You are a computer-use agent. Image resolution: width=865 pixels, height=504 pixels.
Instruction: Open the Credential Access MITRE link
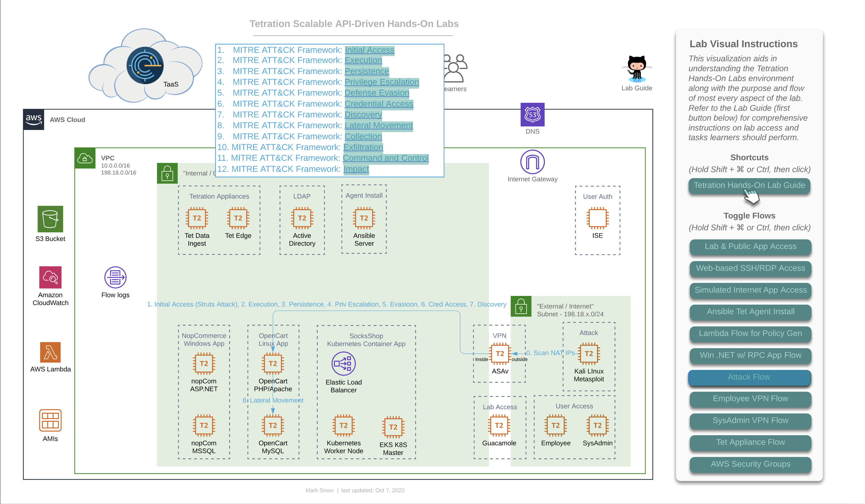click(379, 104)
